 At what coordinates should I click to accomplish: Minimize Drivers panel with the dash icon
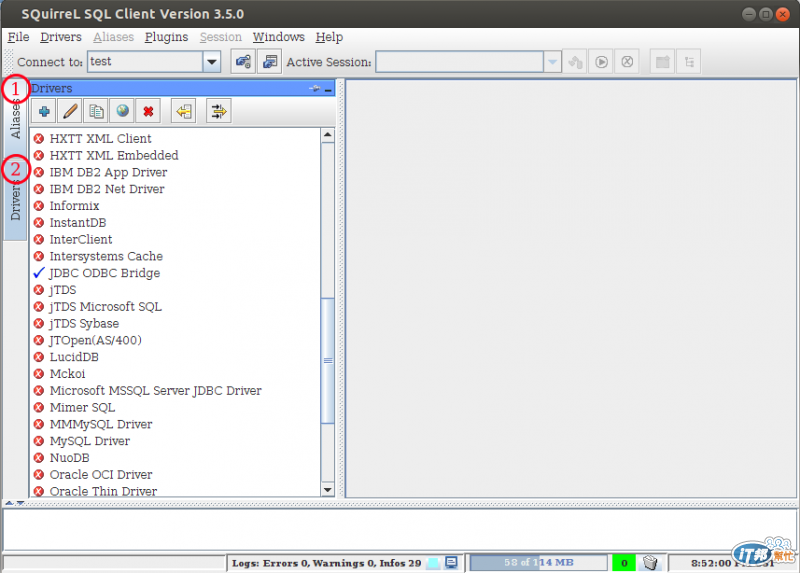[328, 90]
